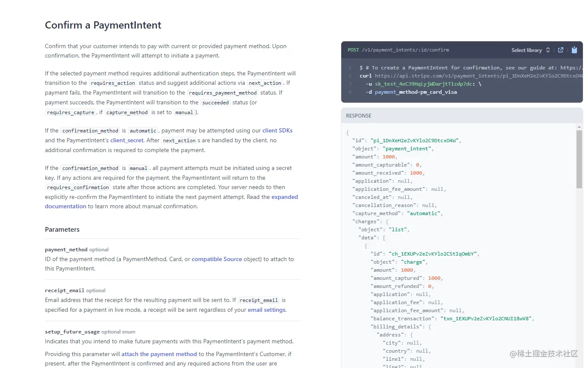Open the email settings link
The width and height of the screenshot is (588, 368).
[x=266, y=310]
